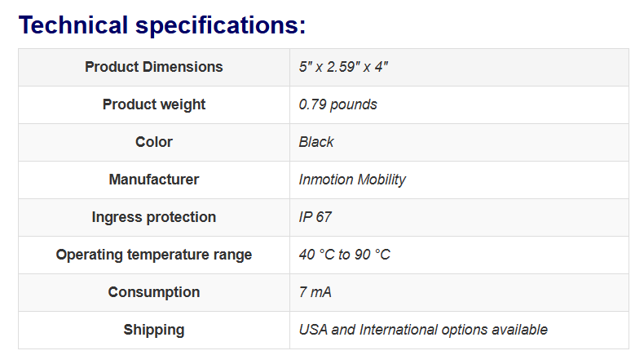Click the Technical specifications heading

[x=162, y=24]
